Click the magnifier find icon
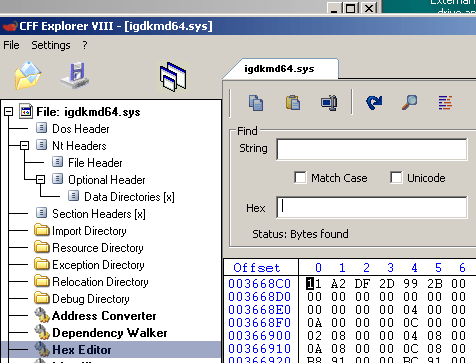This screenshot has height=363, width=476. click(x=410, y=102)
